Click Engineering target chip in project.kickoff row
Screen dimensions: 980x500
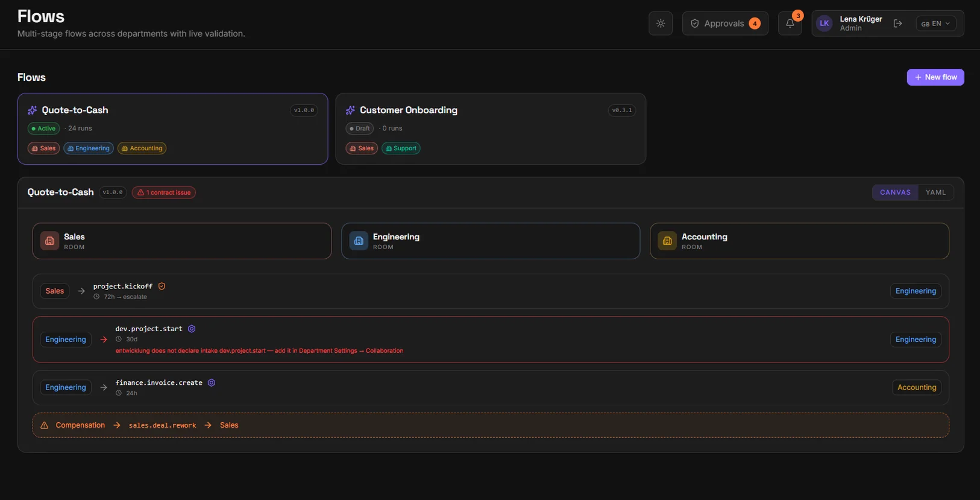point(916,291)
